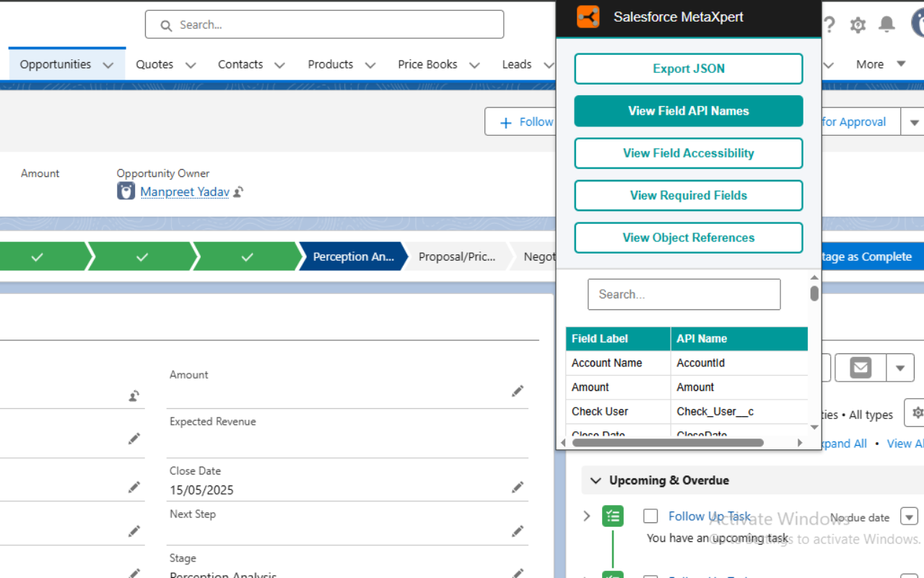Screen dimensions: 924x578
Task: Click View Field Accessibility button
Action: tap(689, 153)
